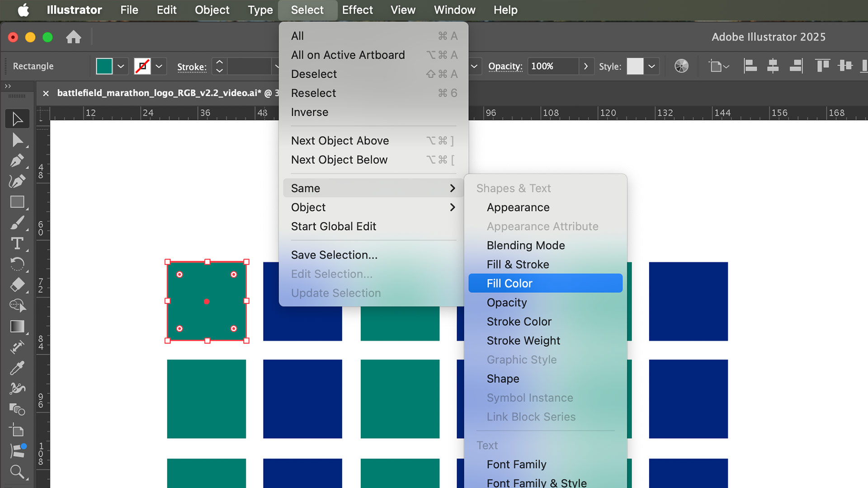The height and width of the screenshot is (488, 868).
Task: Close the battlefield_marathon_logo document tab
Action: [46, 93]
